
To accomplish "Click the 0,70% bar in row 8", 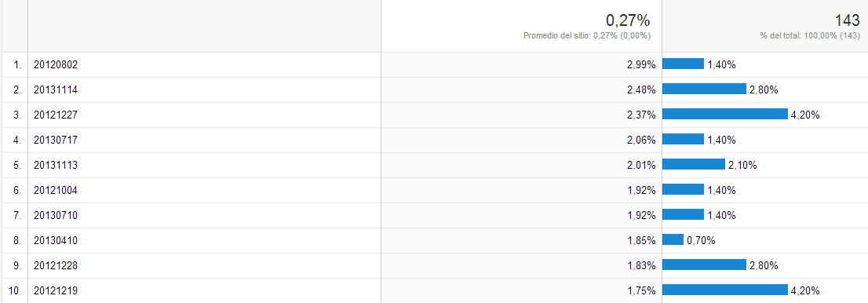I will 673,239.
